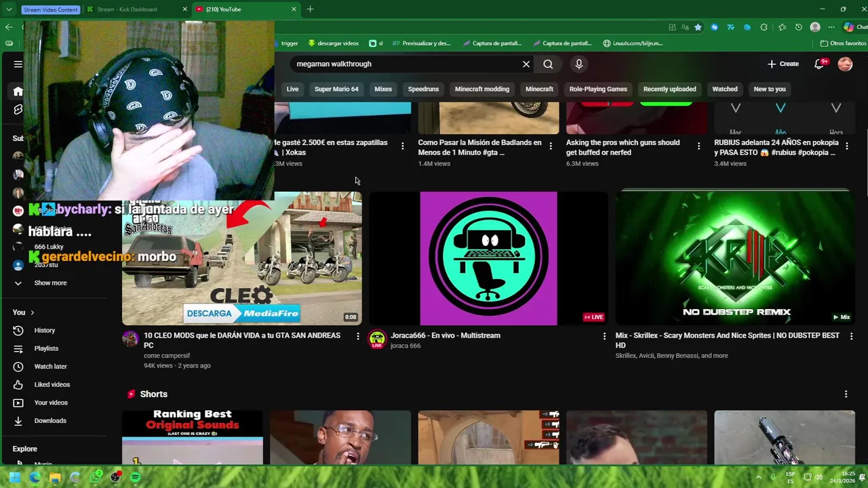Viewport: 868px width, 488px height.
Task: Select the Role-Playing Games chip
Action: click(x=598, y=89)
